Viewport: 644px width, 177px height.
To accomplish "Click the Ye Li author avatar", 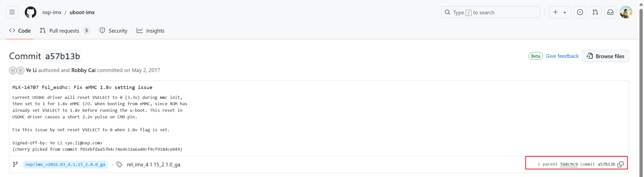I will 13,70.
